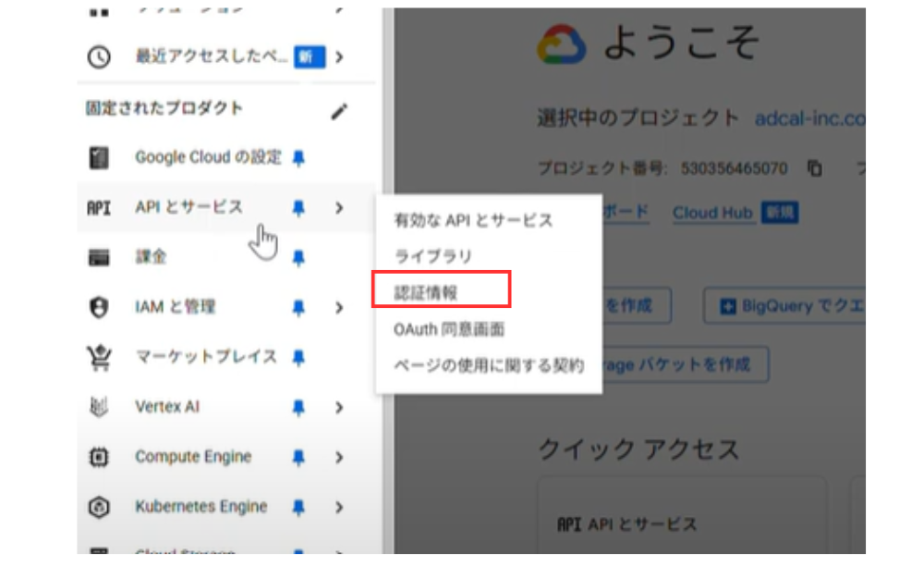924x578 pixels.
Task: Click the plus icon in BigQuery button
Action: [728, 306]
